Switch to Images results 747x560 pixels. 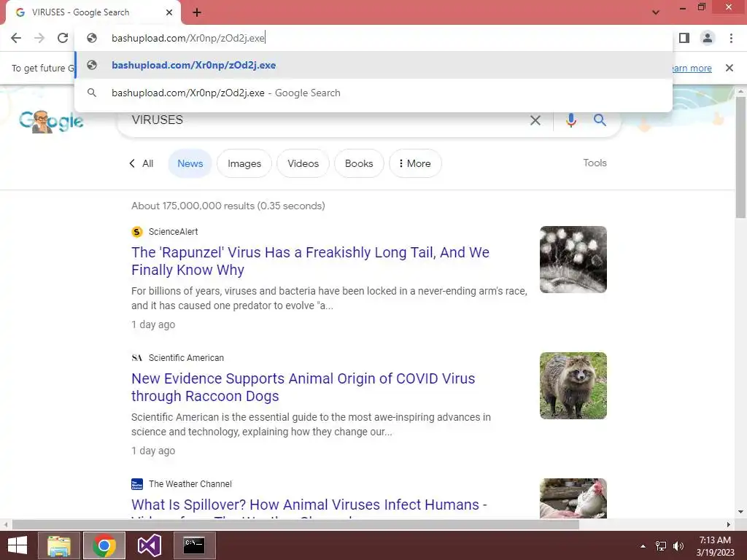coord(244,163)
